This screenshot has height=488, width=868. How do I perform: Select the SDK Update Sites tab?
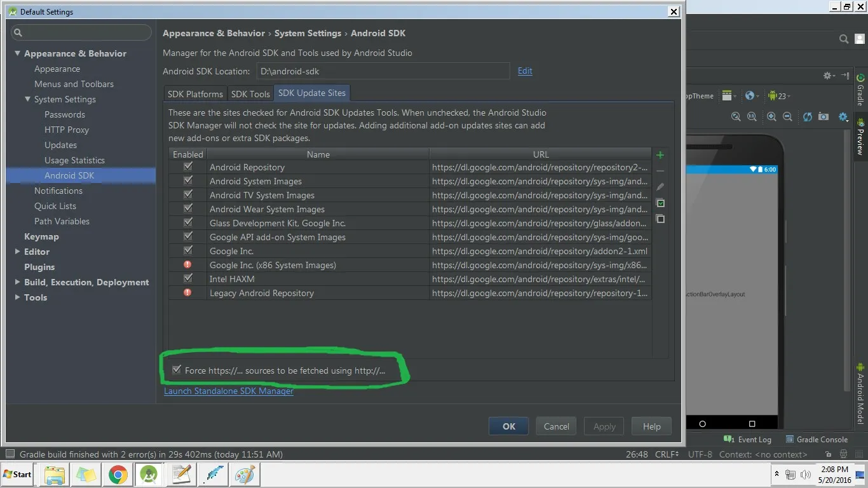(312, 93)
